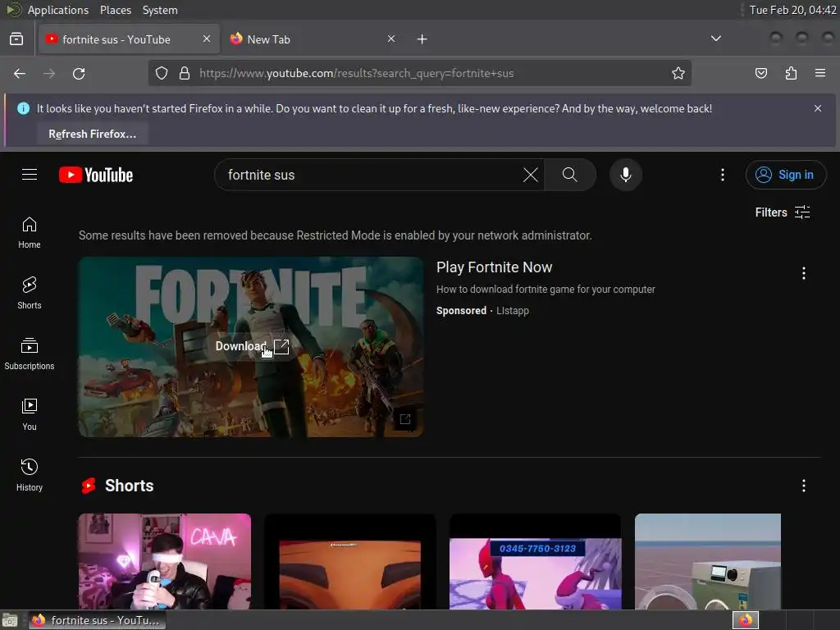Viewport: 840px width, 630px height.
Task: Click the ad description about downloading fortnite
Action: pos(546,290)
